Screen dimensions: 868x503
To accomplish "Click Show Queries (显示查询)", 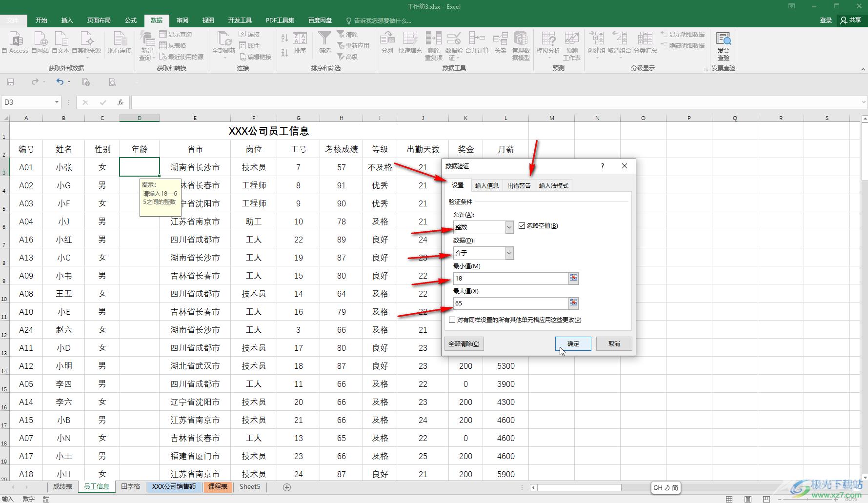I will coord(175,34).
